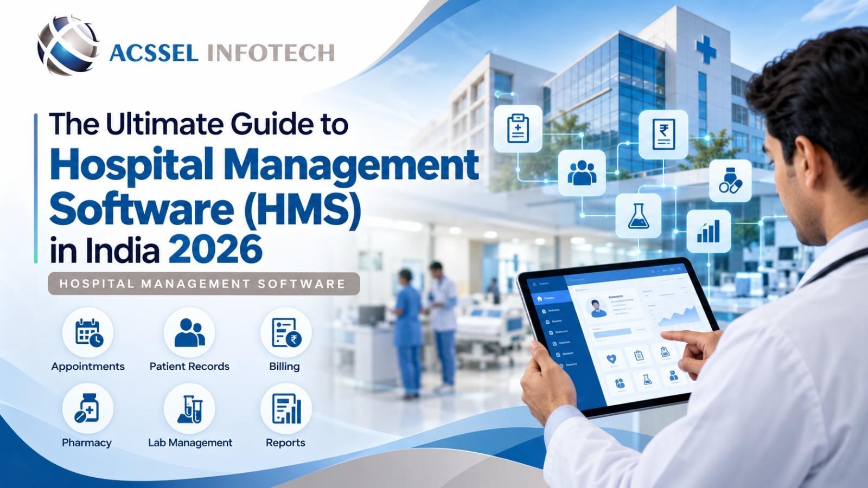This screenshot has width=868, height=488.
Task: Click the floating group of people icon
Action: [582, 173]
